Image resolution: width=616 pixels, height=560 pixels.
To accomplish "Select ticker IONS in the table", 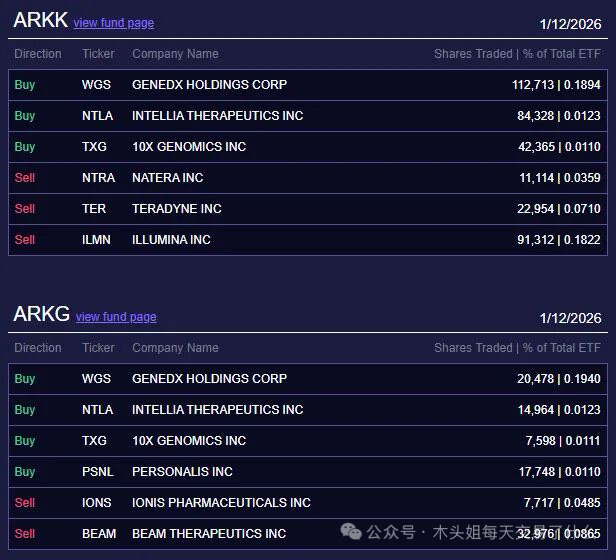I will coord(97,503).
